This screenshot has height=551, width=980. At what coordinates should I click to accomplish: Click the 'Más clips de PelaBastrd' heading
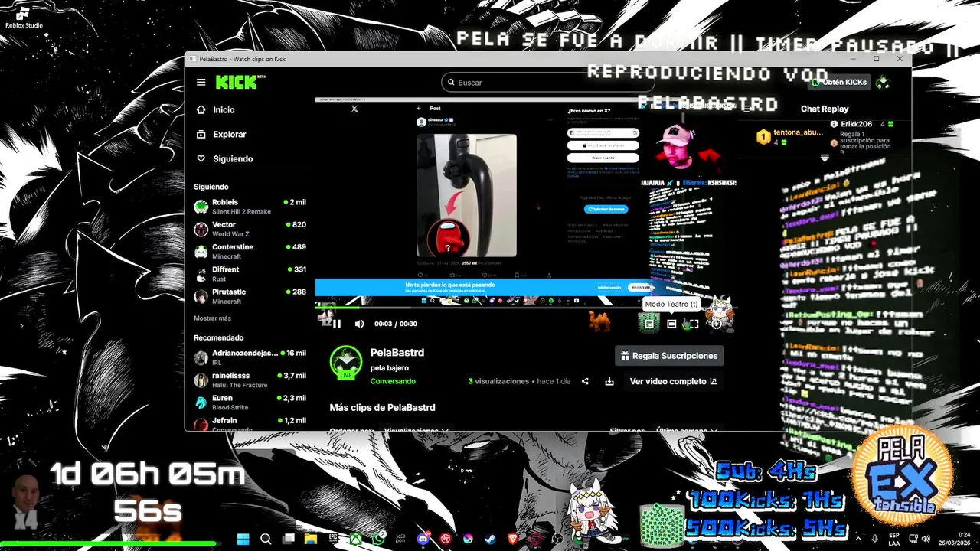[x=382, y=408]
